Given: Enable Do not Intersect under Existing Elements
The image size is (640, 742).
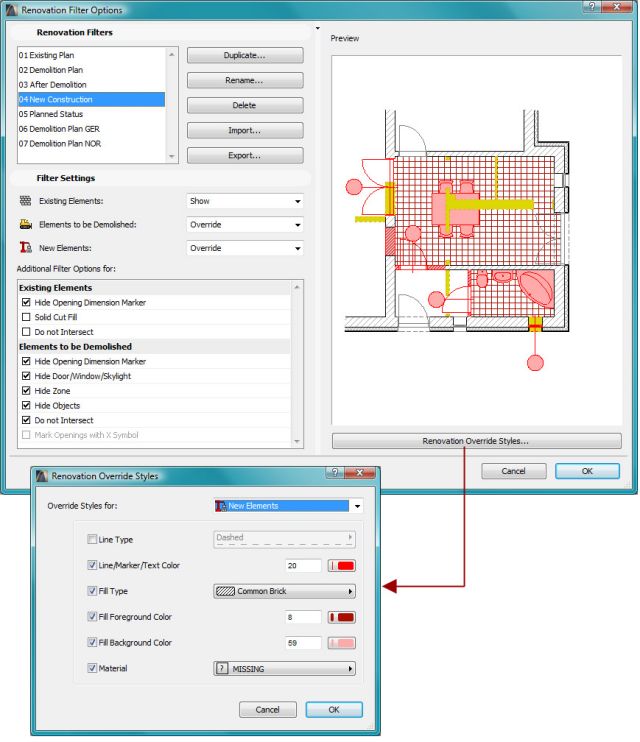Looking at the screenshot, I should pyautogui.click(x=26, y=331).
